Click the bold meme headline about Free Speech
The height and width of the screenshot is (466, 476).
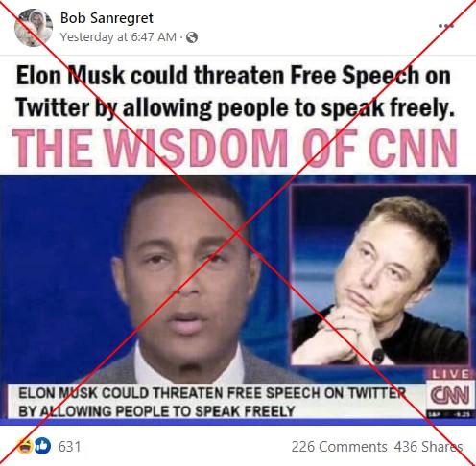click(x=235, y=91)
